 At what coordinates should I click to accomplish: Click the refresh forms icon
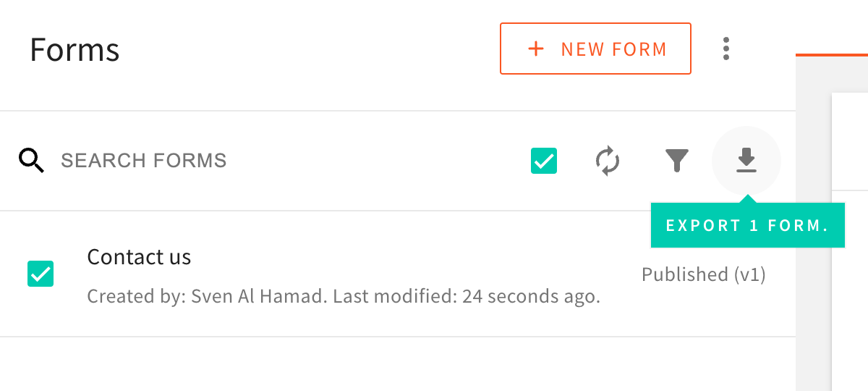point(608,161)
